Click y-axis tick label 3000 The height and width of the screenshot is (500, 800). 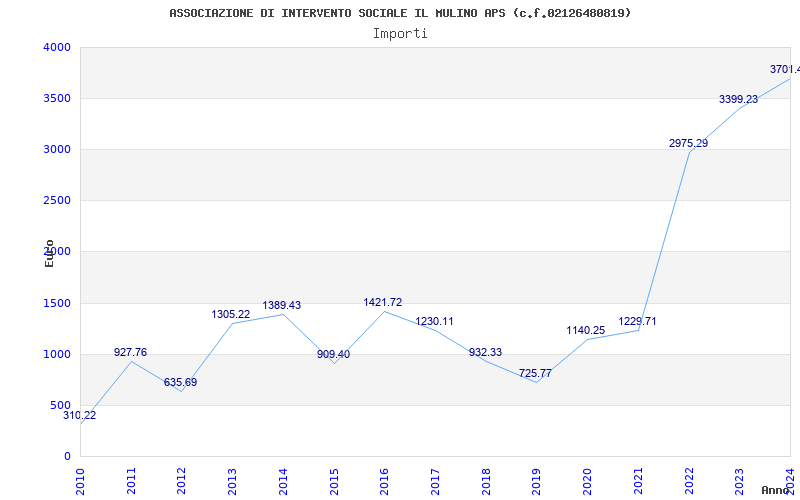(x=58, y=149)
